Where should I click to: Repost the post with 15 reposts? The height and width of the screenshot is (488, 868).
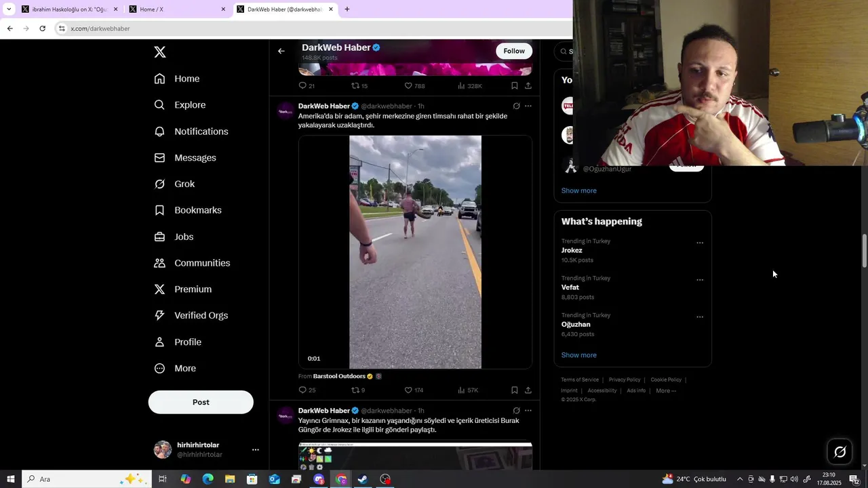pos(359,85)
